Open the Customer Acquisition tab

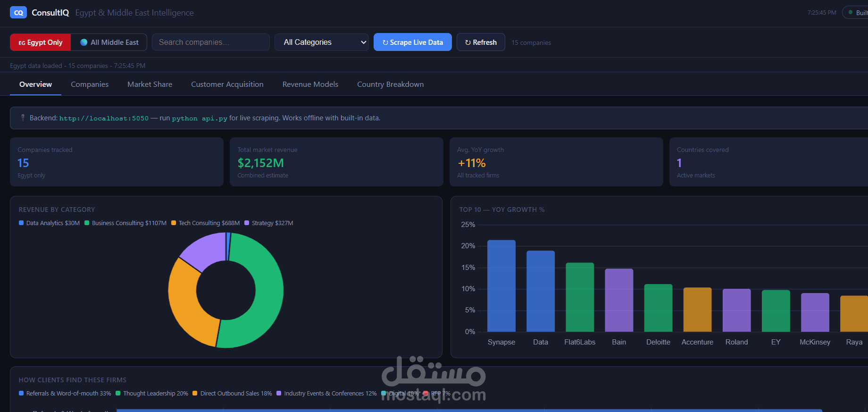point(227,84)
